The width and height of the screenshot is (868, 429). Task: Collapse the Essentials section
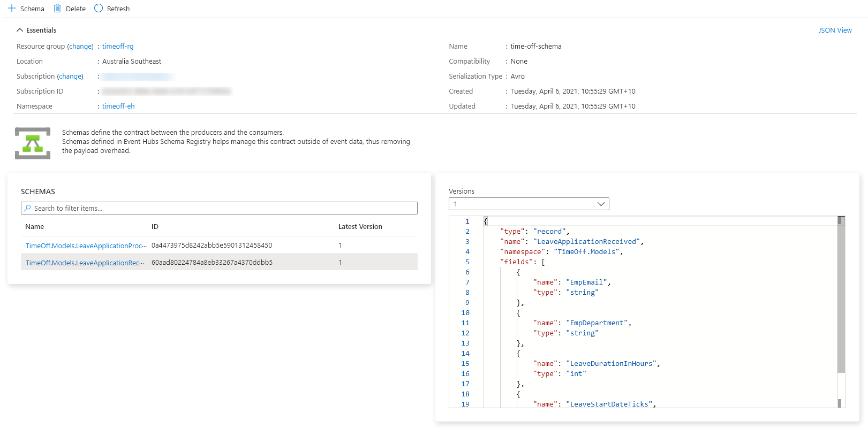[20, 30]
